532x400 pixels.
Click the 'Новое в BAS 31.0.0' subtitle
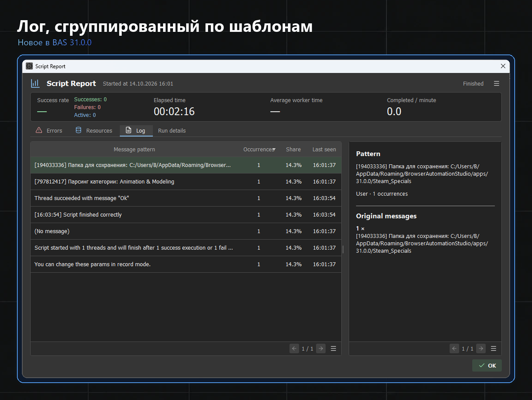click(x=54, y=42)
